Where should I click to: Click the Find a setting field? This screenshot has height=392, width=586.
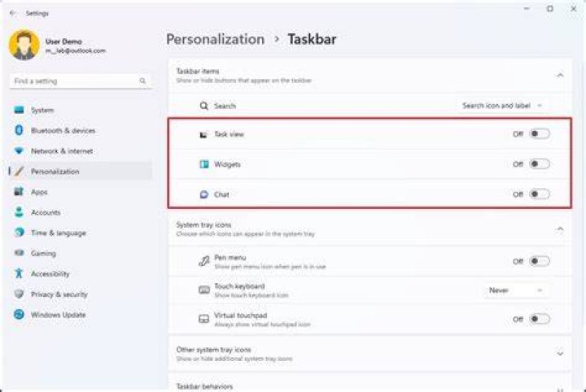point(81,81)
